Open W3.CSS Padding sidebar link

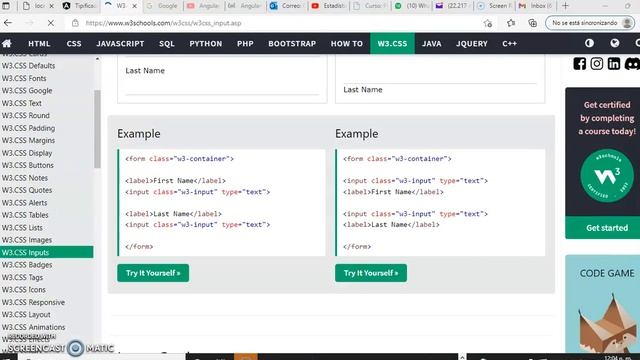[x=28, y=128]
